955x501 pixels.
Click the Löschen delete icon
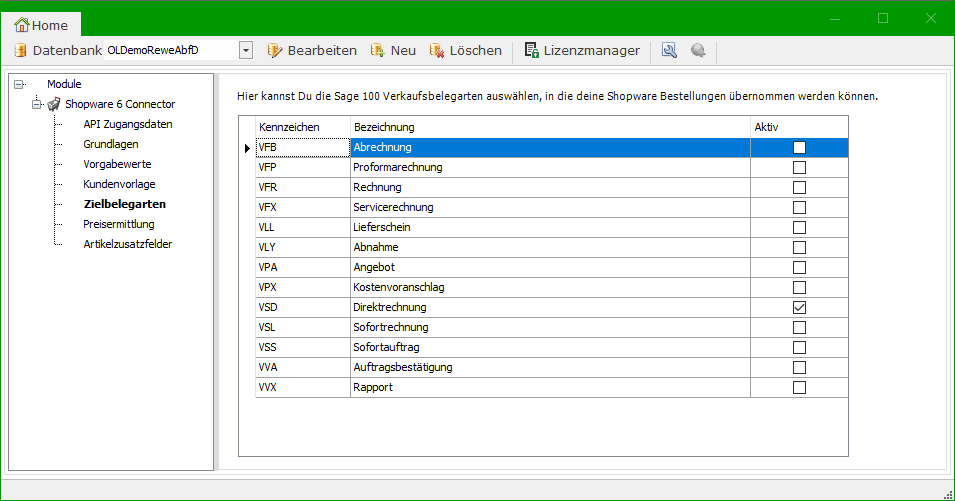(x=437, y=50)
